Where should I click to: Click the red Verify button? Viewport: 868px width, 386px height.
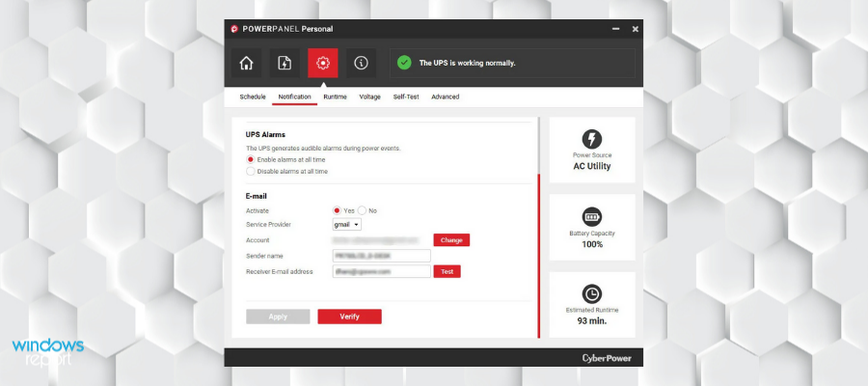pos(349,317)
